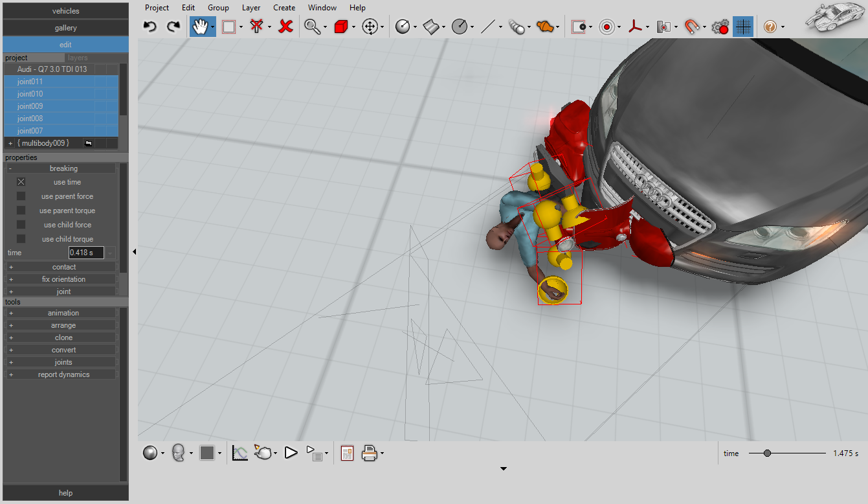The image size is (868, 504).
Task: Click the Redo arrow icon
Action: (x=173, y=27)
